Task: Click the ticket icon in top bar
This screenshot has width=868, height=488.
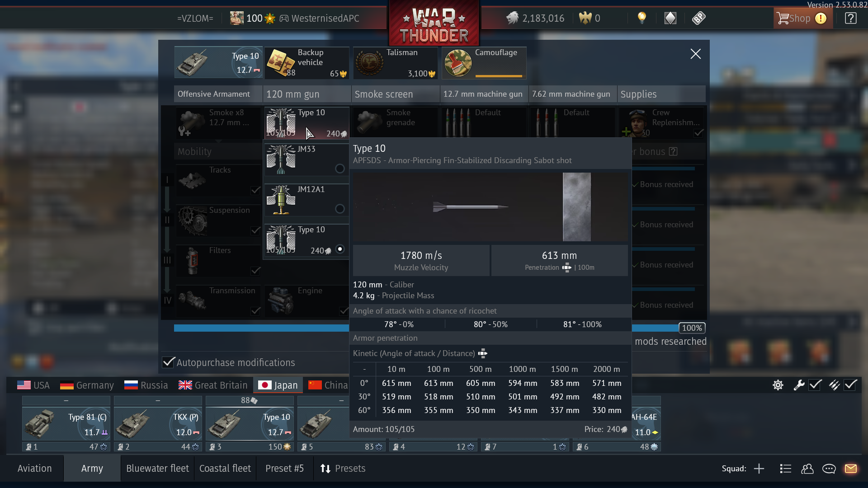Action: 698,18
